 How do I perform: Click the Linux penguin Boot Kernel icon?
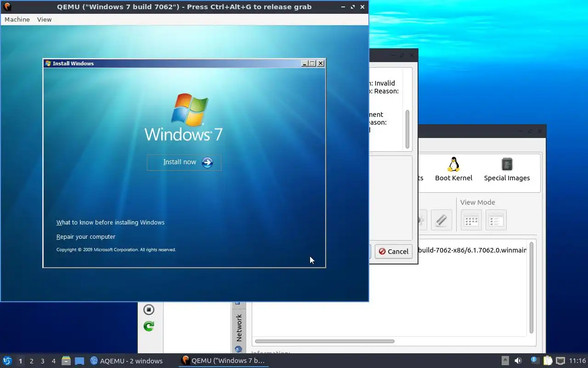pos(454,164)
